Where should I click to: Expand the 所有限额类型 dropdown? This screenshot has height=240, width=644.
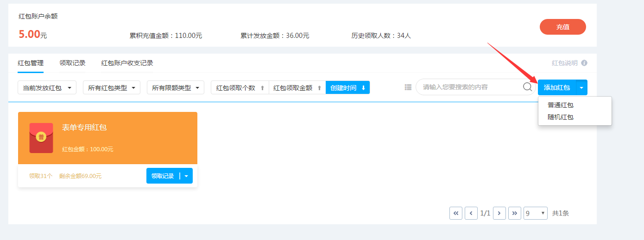(175, 87)
